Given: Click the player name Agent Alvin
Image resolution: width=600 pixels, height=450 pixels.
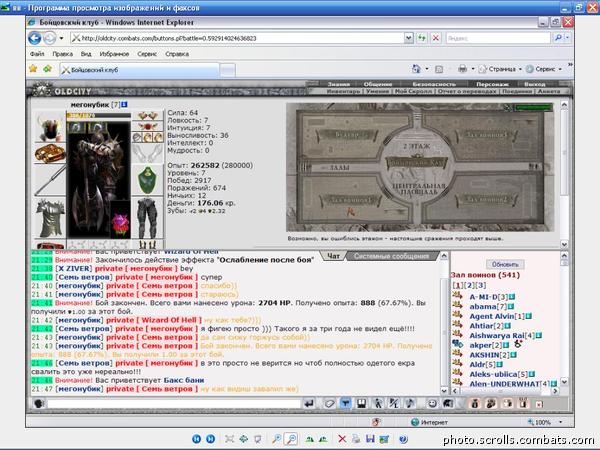Looking at the screenshot, I should tap(492, 316).
